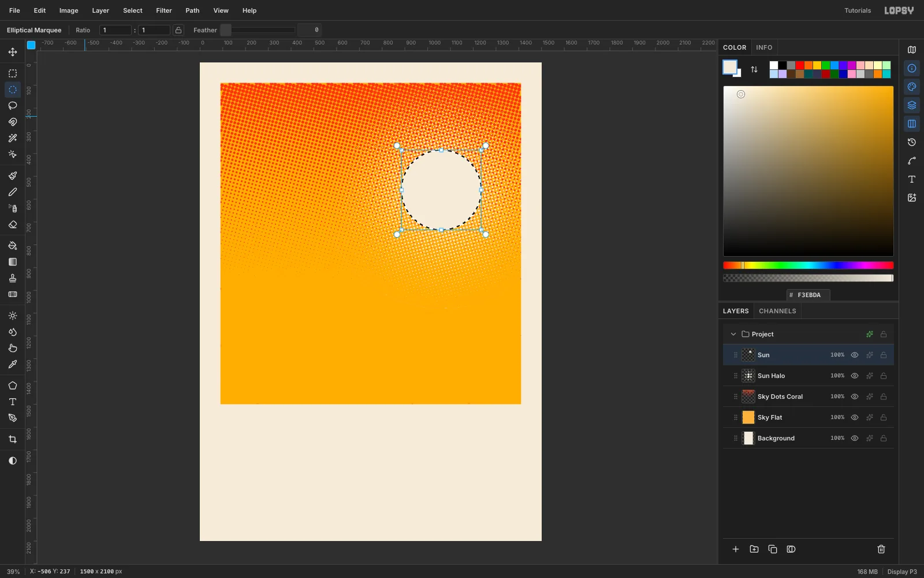Select the Lasso tool

click(13, 106)
